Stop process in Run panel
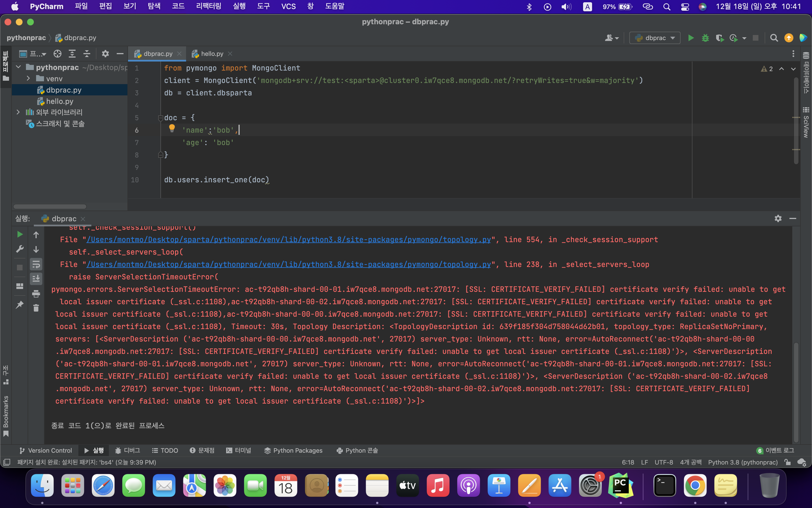 pyautogui.click(x=20, y=268)
